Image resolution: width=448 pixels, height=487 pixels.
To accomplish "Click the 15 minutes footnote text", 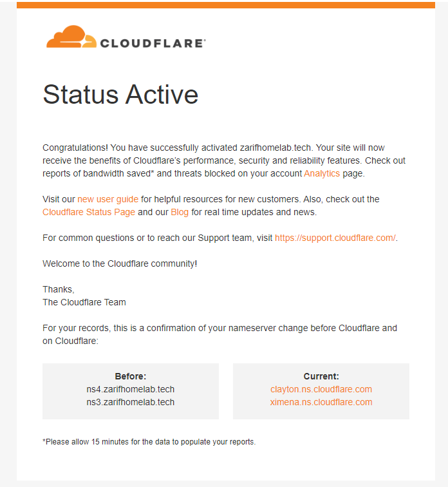I will coord(149,442).
